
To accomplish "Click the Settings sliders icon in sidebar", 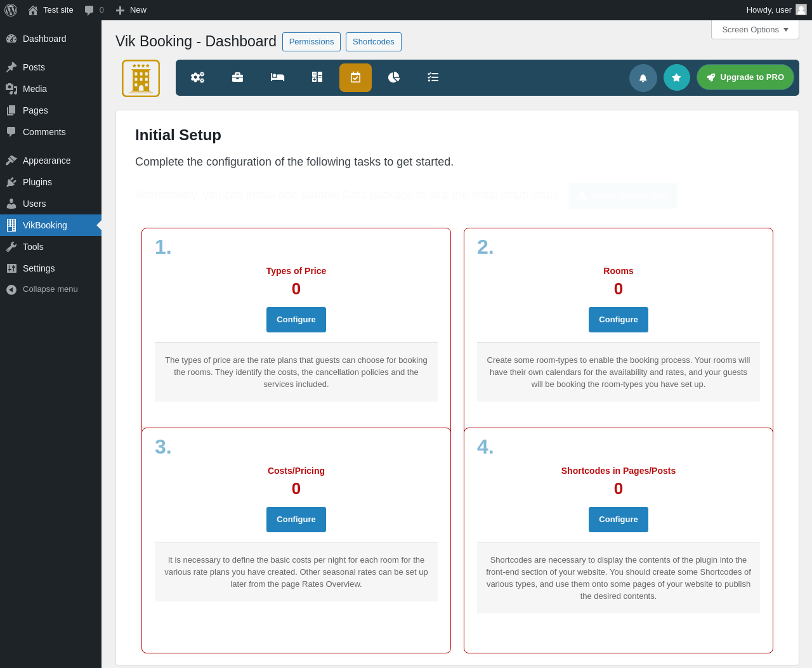I will (11, 268).
